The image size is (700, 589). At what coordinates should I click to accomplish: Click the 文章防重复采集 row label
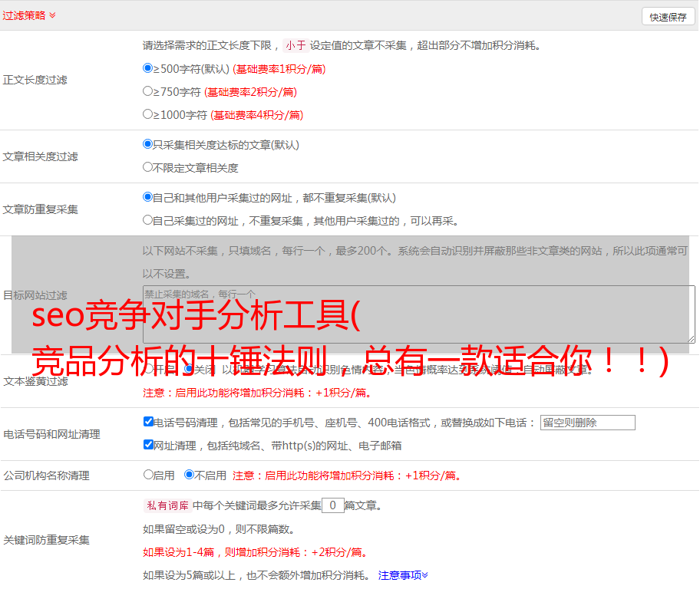[40, 209]
